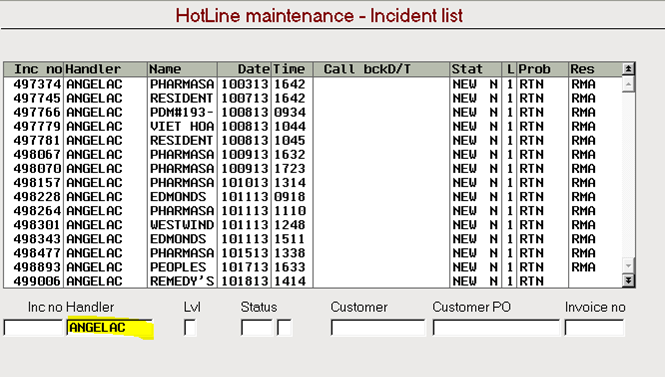Screen dimensions: 665x377
Task: Click the Invoice no input field
Action: point(595,327)
